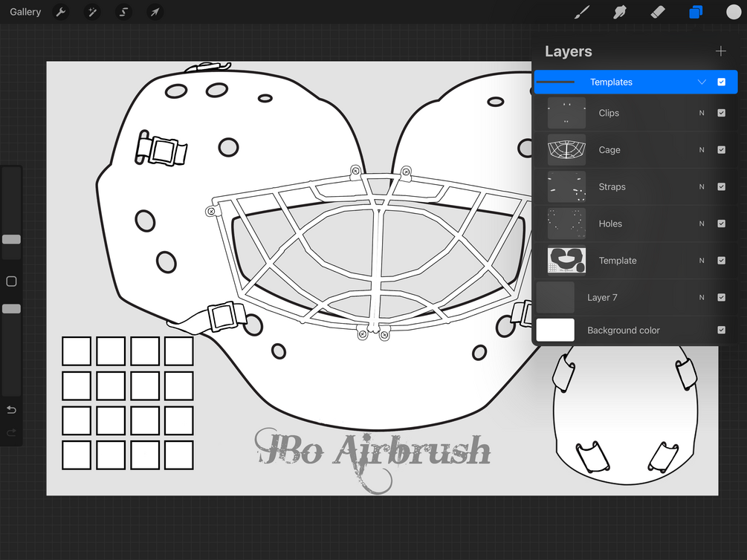
Task: Tap the undo arrow in the sidebar
Action: (11, 409)
